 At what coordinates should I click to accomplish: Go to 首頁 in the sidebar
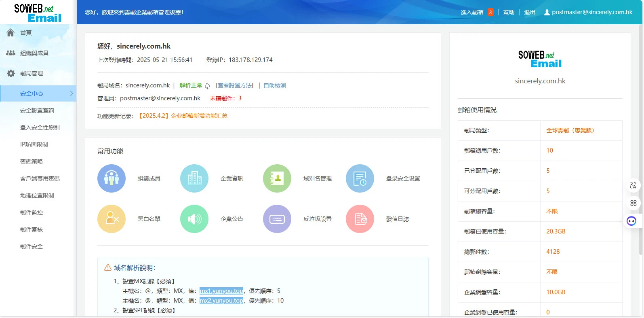tap(26, 33)
